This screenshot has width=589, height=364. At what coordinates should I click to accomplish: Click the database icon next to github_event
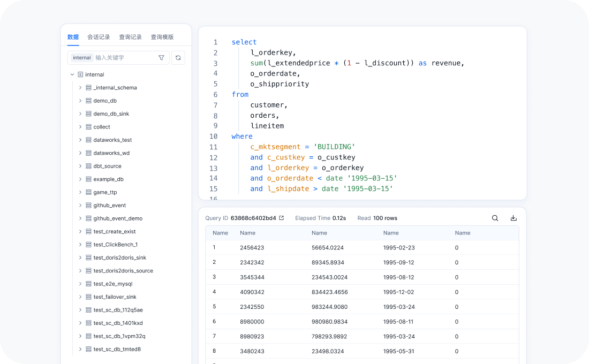click(88, 206)
